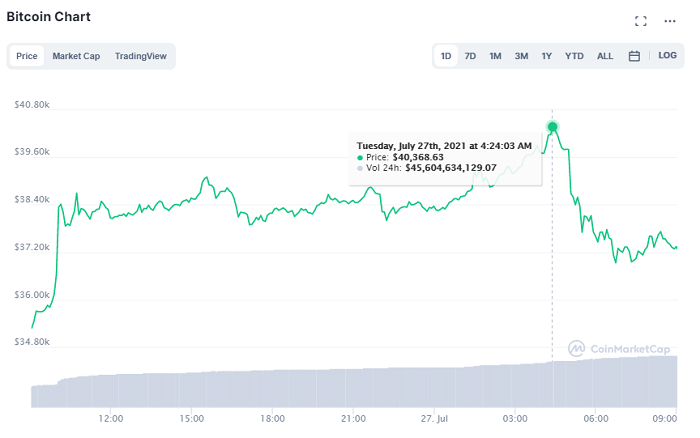Open the calendar date range picker
700x438 pixels.
click(634, 56)
